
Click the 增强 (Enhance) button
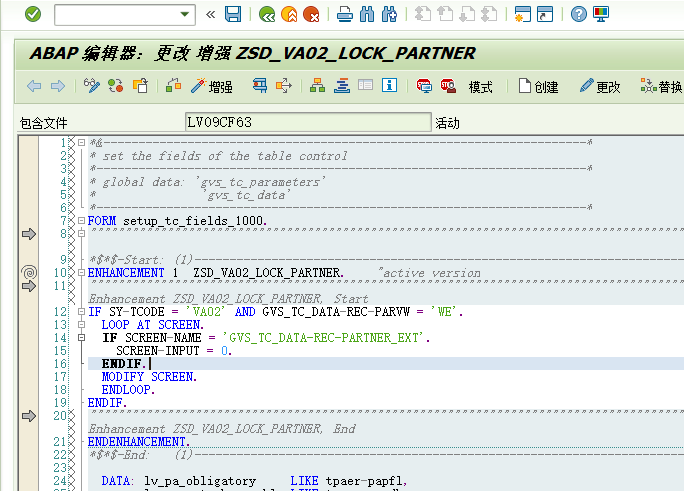[212, 87]
